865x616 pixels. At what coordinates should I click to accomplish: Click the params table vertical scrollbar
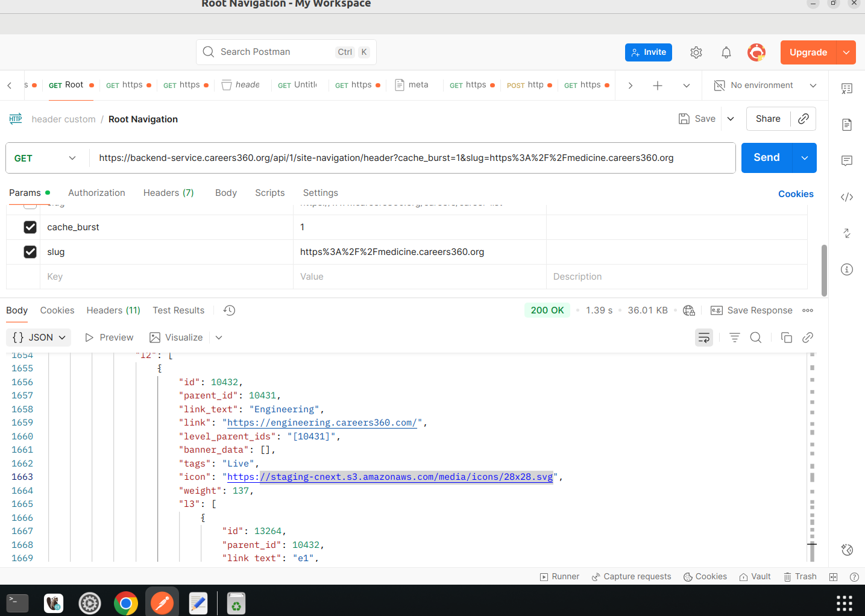click(x=823, y=270)
